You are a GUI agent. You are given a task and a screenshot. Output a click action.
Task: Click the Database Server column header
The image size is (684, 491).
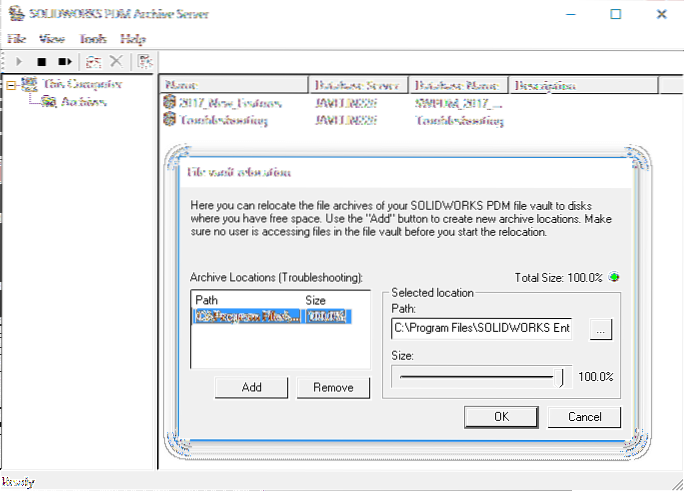(x=358, y=85)
